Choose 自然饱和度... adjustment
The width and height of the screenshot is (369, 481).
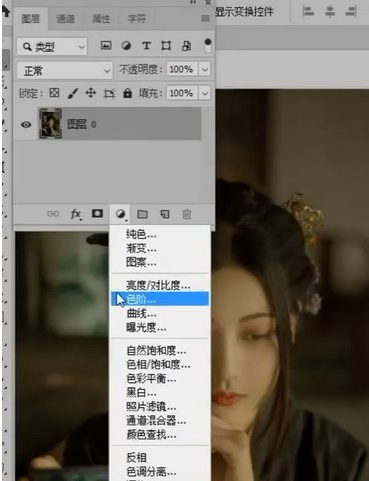pos(160,350)
